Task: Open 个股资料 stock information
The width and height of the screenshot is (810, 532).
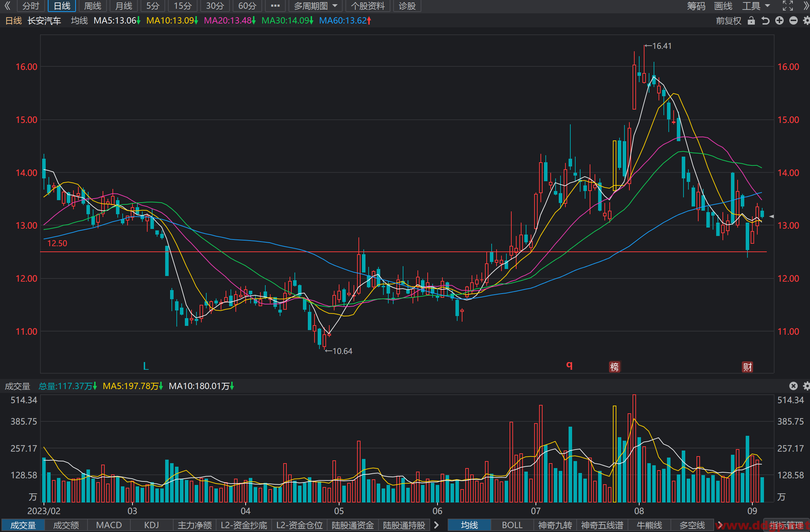Action: click(x=368, y=6)
